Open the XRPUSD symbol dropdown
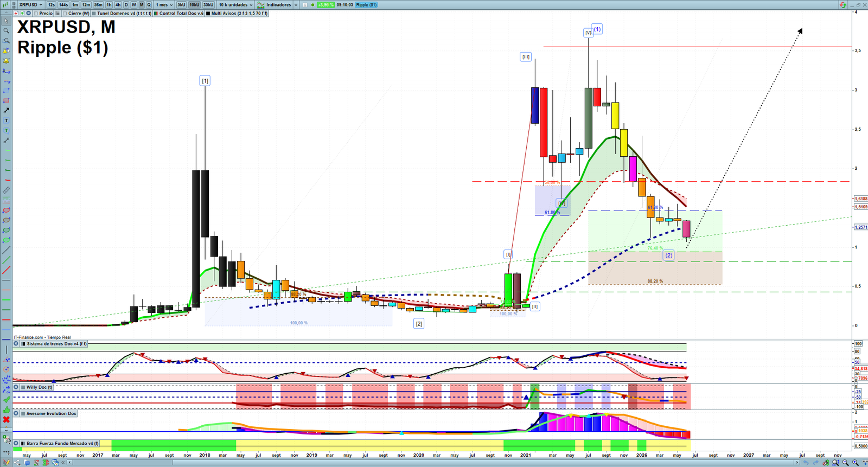 click(30, 5)
